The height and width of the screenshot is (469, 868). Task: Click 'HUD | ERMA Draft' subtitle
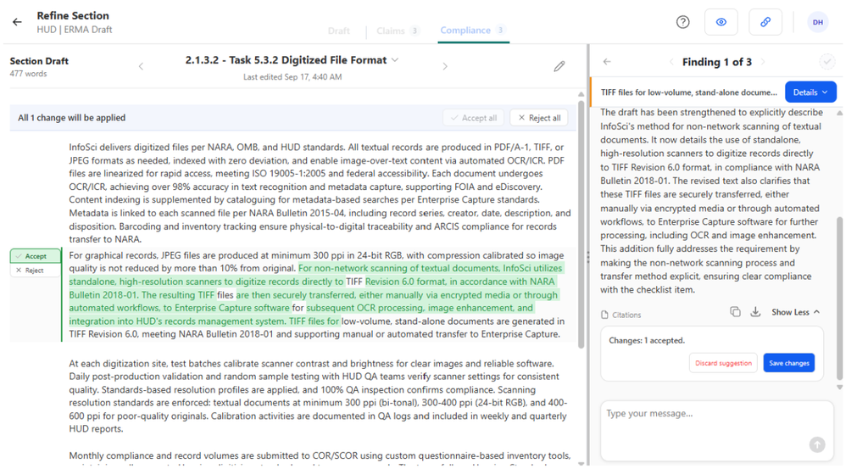coord(75,30)
